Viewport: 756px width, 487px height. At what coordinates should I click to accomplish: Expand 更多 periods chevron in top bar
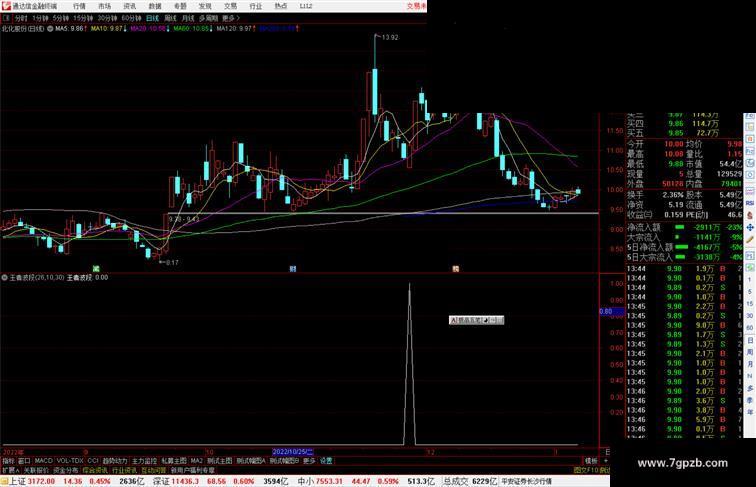tap(231, 18)
